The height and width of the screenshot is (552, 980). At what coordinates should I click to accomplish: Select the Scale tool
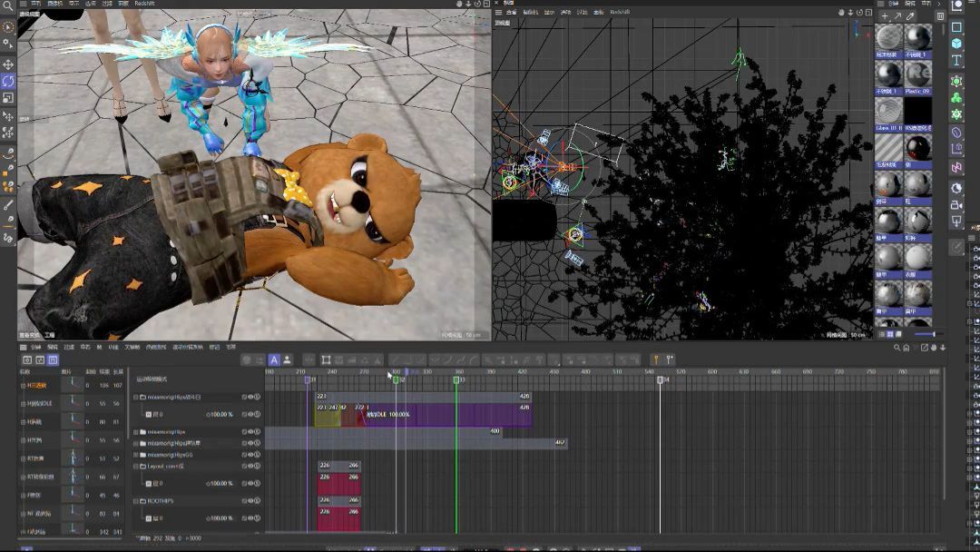[8, 97]
